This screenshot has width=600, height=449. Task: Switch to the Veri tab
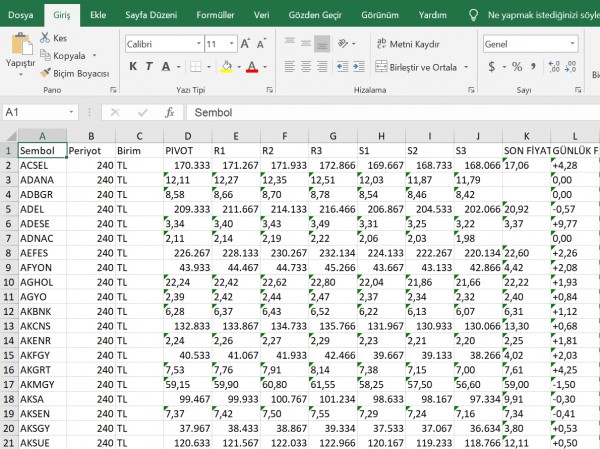[x=261, y=15]
